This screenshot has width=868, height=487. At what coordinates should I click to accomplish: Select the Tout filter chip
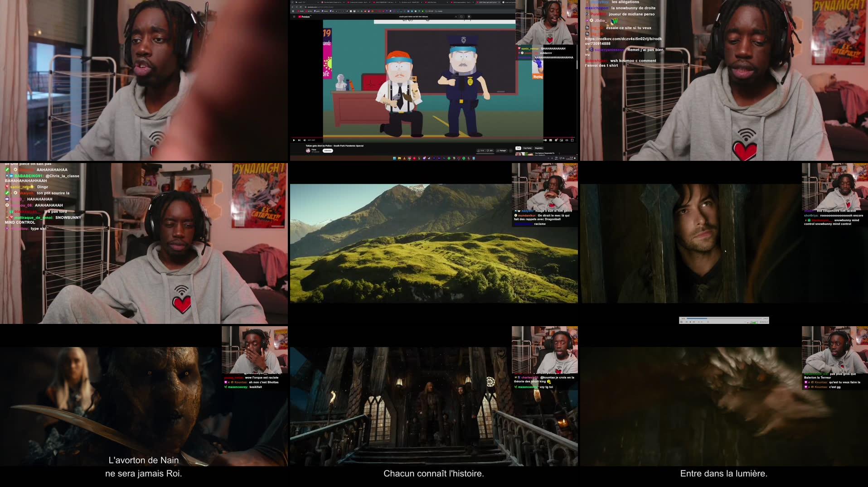point(518,148)
